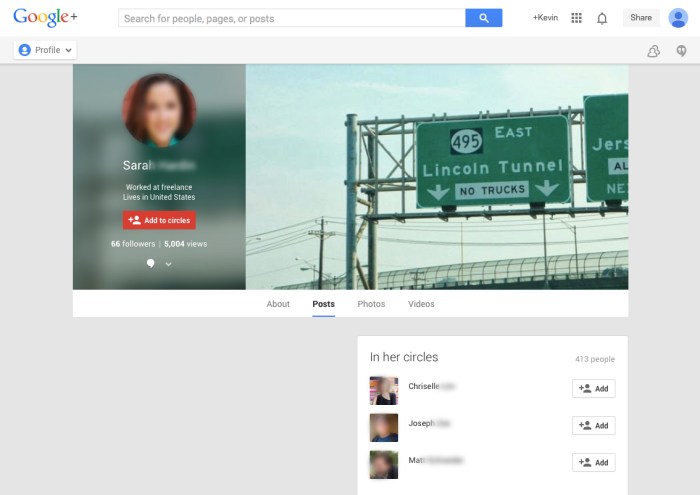
Task: Click the red Add to circles button
Action: (159, 220)
